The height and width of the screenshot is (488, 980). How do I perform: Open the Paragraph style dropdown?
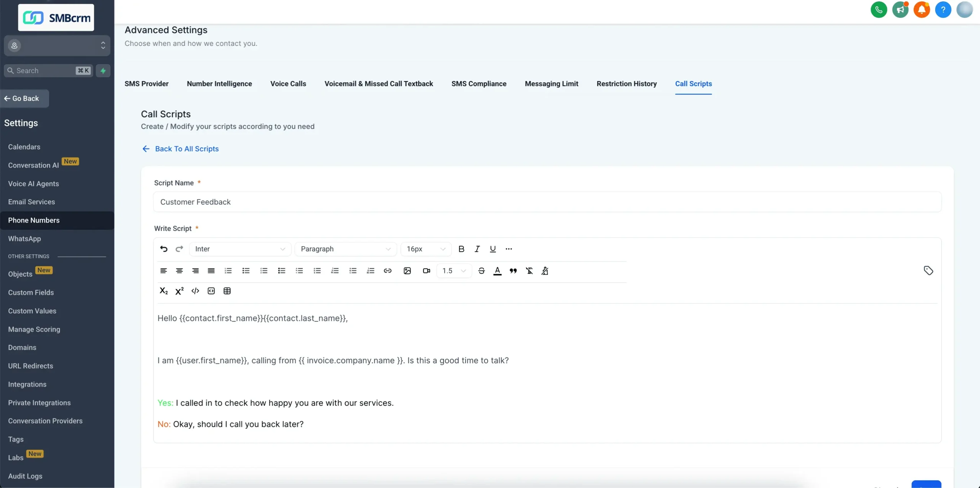pos(346,249)
